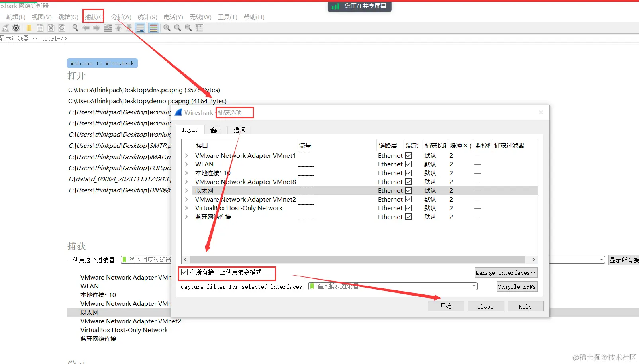Switch to the 输出 tab
This screenshot has height=364, width=639.
tap(216, 130)
